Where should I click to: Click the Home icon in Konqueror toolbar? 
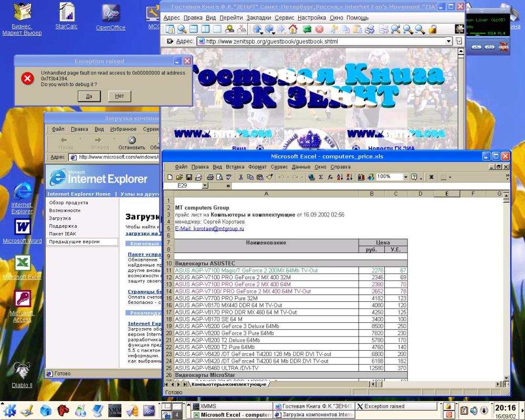pyautogui.click(x=293, y=29)
